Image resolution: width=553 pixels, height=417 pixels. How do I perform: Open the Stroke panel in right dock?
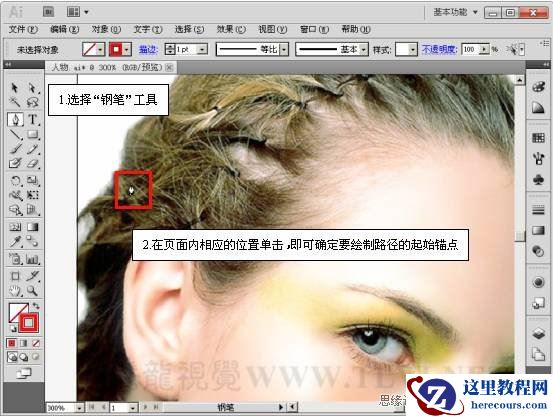point(538,210)
